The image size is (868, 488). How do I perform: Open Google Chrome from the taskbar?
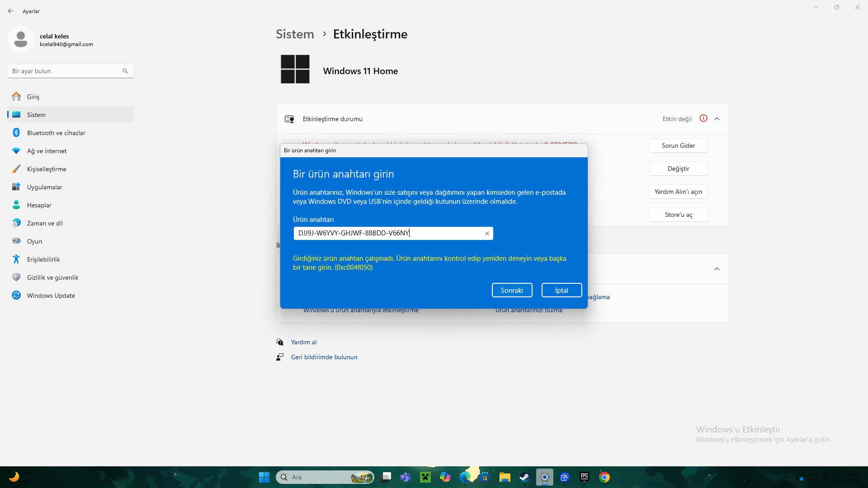click(604, 477)
